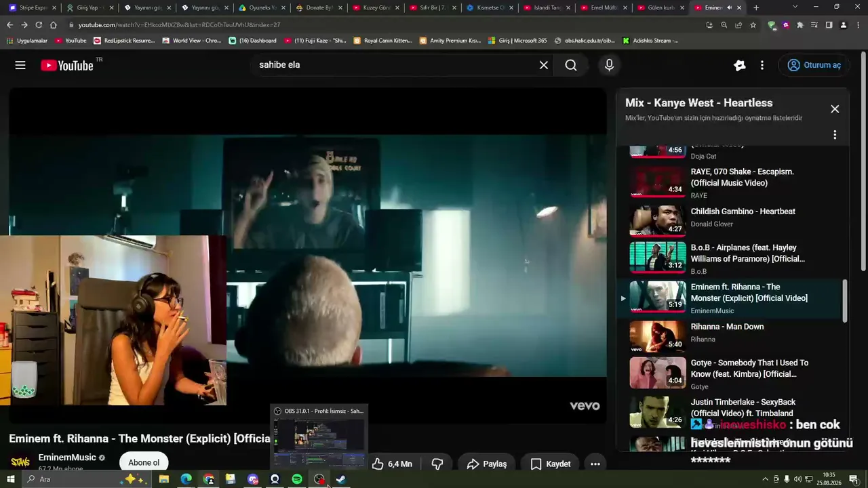The image size is (868, 488).
Task: Switch to the Oyuneks tab
Action: pos(262,7)
